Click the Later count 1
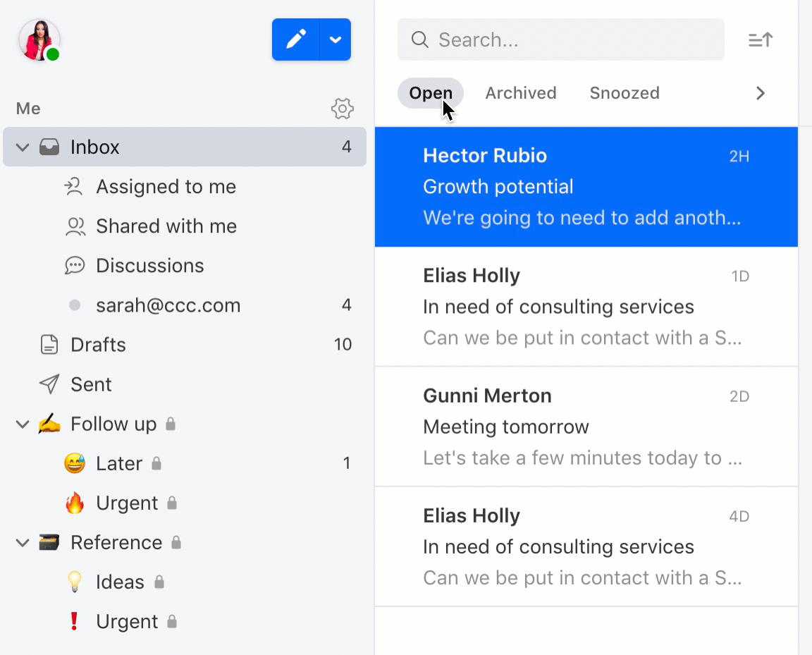The height and width of the screenshot is (655, 812). click(347, 463)
